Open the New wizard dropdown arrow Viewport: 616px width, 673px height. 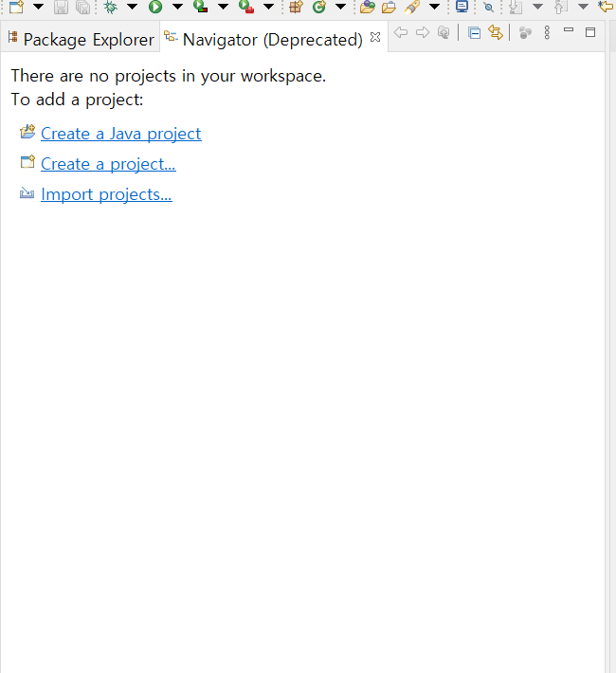coord(38,7)
